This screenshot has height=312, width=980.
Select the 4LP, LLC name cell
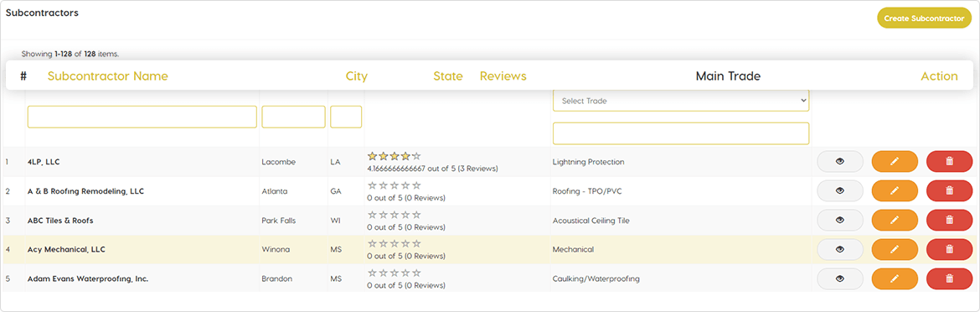(43, 162)
